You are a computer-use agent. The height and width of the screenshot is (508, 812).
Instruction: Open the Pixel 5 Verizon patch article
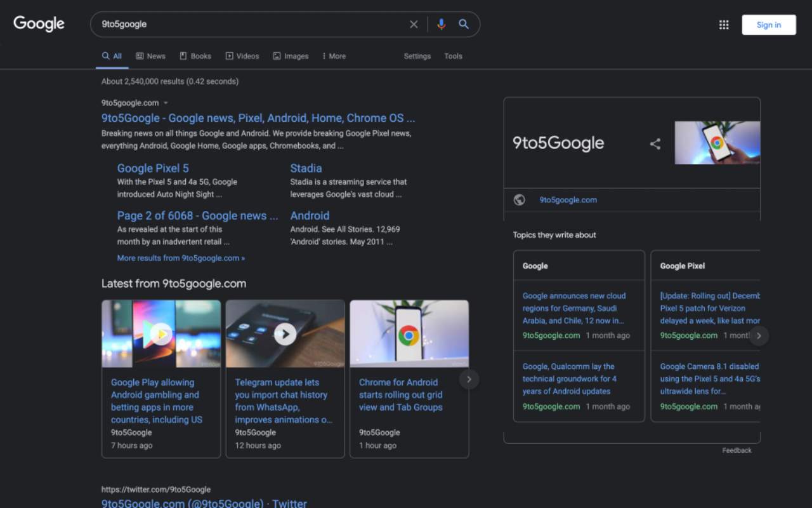[x=710, y=308]
